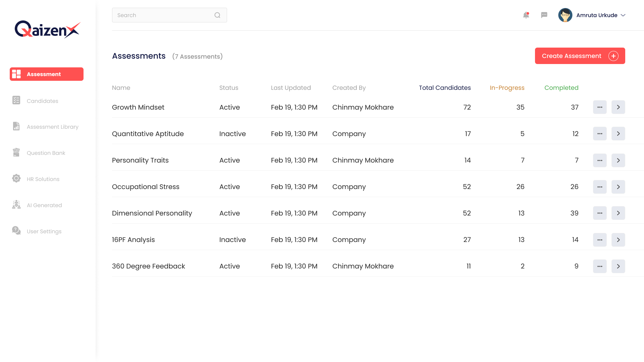The image size is (644, 362).
Task: Open details for Quantitative Aptitude assessment
Action: tap(618, 133)
